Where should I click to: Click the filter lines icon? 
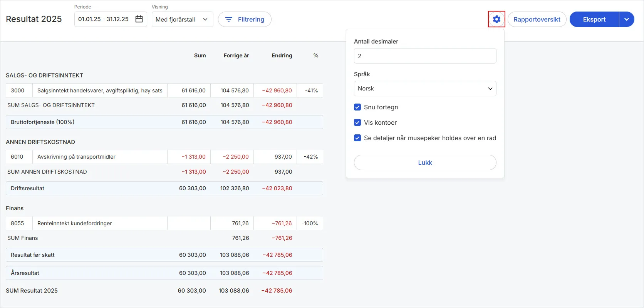pos(229,19)
